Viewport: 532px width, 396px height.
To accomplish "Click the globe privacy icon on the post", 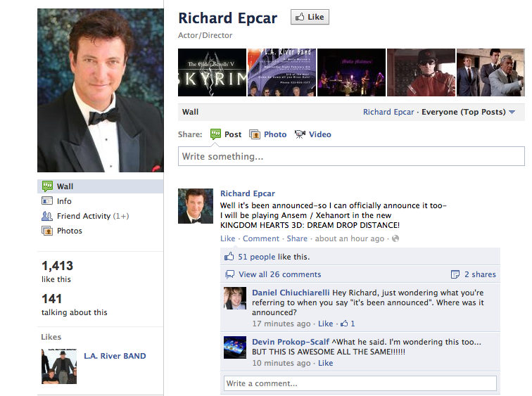I will [395, 238].
